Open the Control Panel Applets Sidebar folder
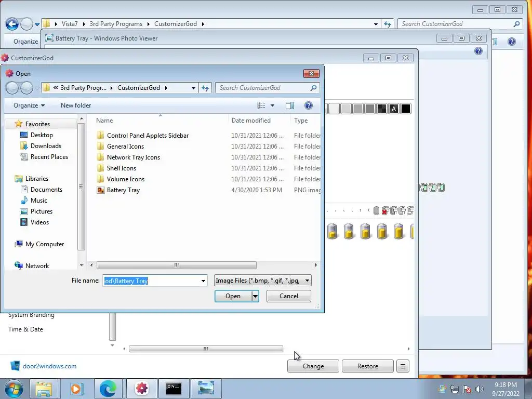The height and width of the screenshot is (399, 532). 148,136
